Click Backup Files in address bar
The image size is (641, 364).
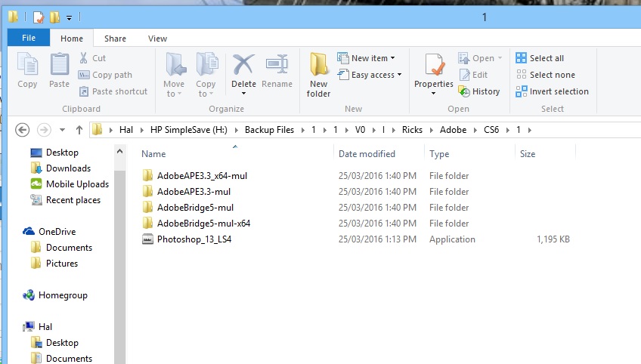pyautogui.click(x=269, y=130)
